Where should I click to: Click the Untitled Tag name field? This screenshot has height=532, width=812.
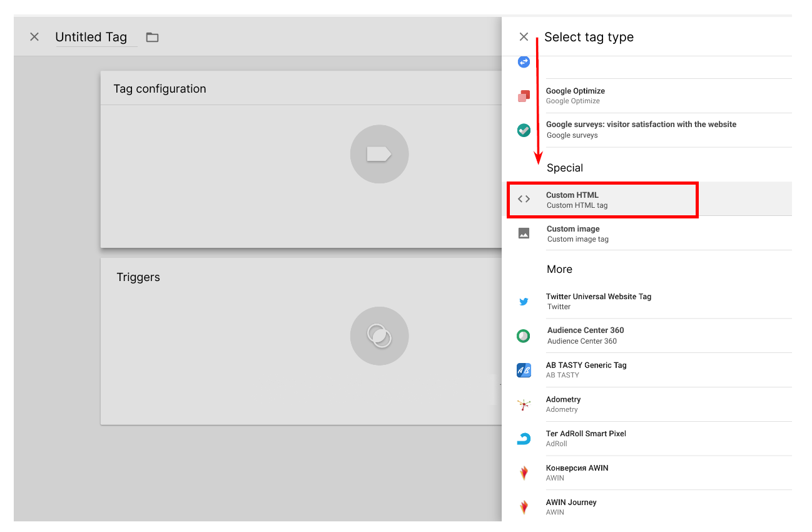coord(96,38)
